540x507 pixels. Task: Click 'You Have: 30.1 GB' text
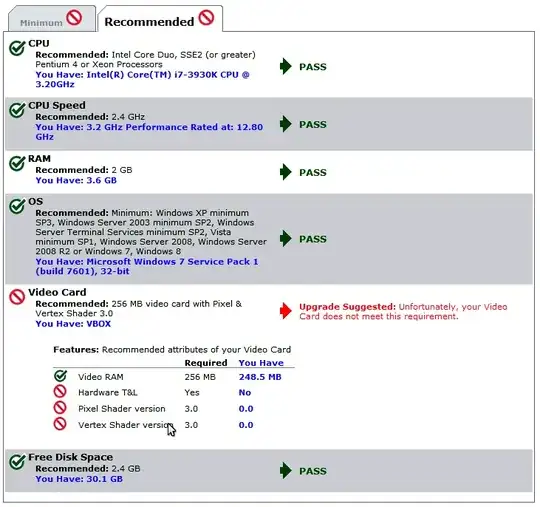(79, 479)
